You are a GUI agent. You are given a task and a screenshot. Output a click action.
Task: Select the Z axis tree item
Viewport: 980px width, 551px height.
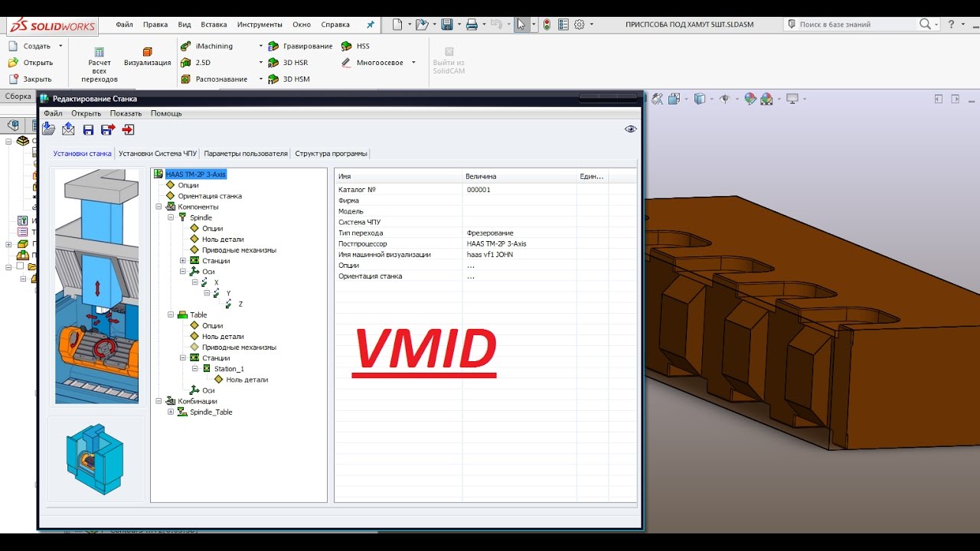(x=240, y=304)
